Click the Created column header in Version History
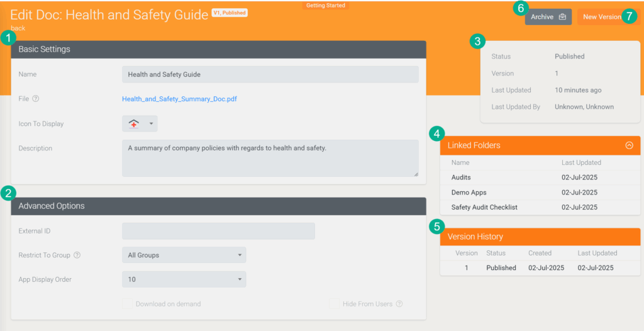The width and height of the screenshot is (644, 331). click(x=540, y=253)
